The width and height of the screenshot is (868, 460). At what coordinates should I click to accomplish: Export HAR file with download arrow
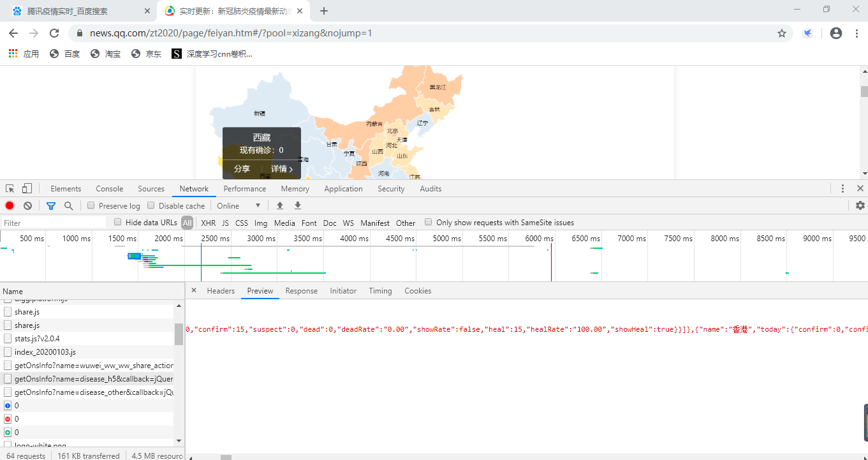coord(297,205)
